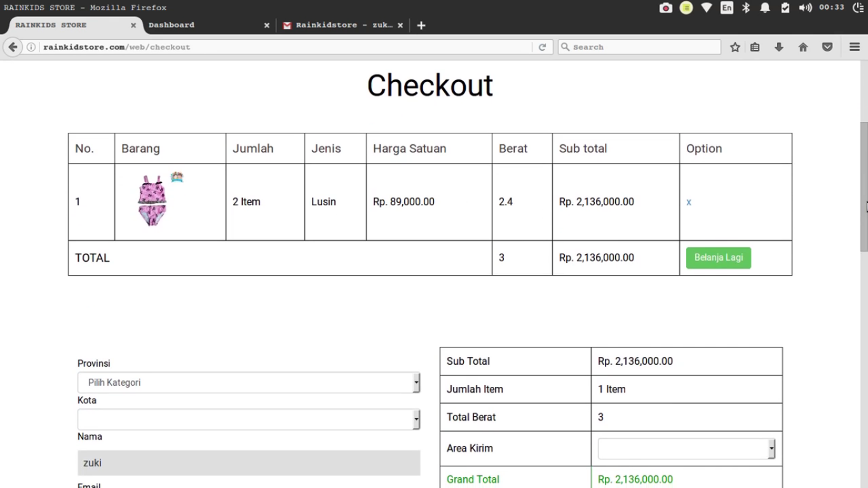The height and width of the screenshot is (488, 868).
Task: Remove the item using the x link
Action: (689, 202)
